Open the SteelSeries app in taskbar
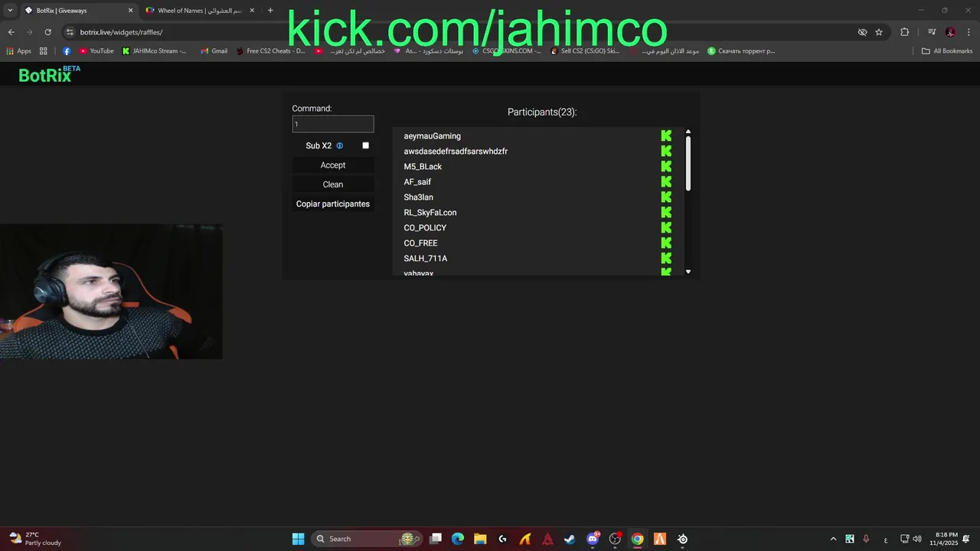 click(682, 539)
